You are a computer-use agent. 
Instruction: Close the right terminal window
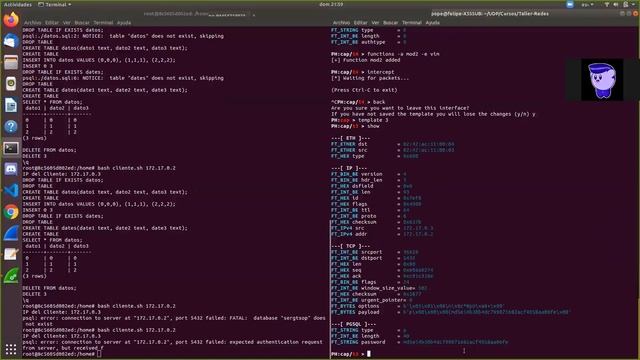pyautogui.click(x=636, y=13)
